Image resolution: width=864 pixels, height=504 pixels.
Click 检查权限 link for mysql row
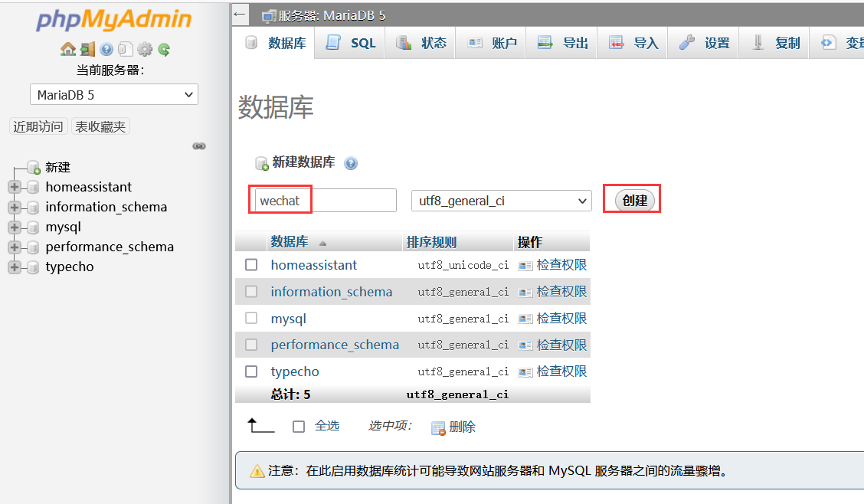pos(561,318)
